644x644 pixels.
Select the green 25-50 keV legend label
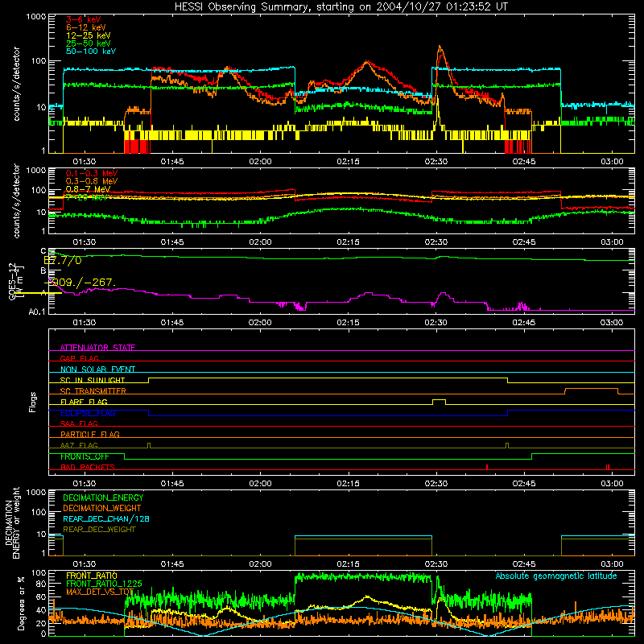89,43
